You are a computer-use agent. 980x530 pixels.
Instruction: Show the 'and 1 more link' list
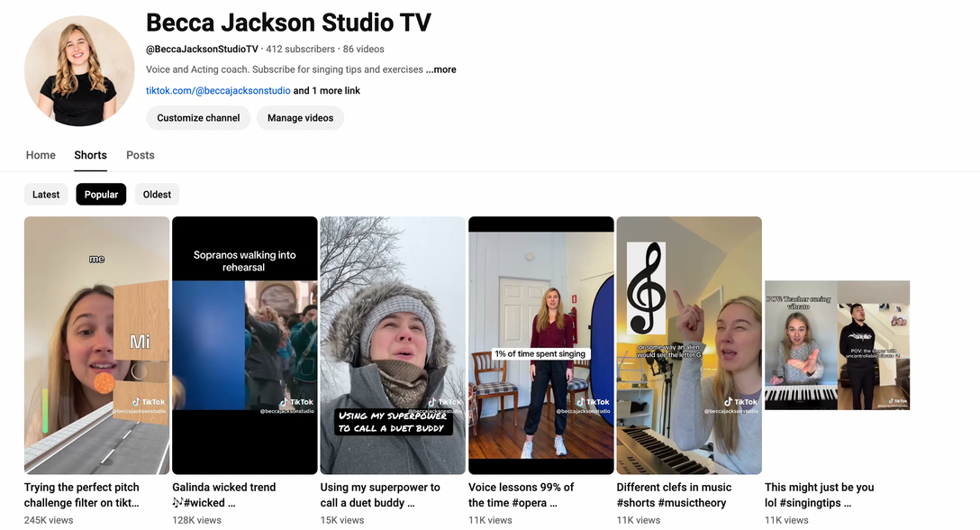point(327,91)
